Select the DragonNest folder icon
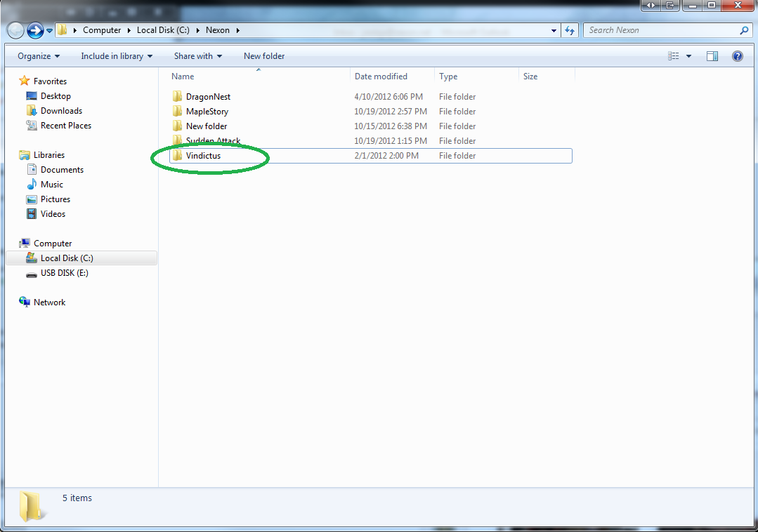The width and height of the screenshot is (758, 532). 177,96
